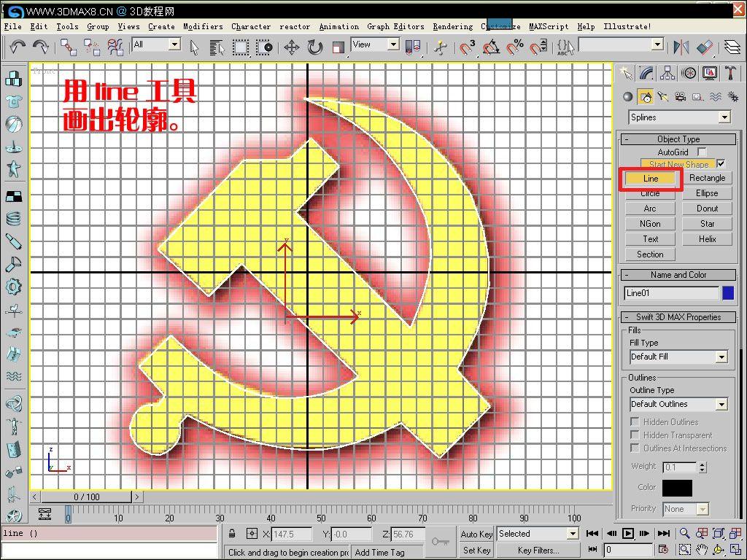Activate the Select and Rotate tool
Viewport: 747px width, 560px height.
coord(315,47)
